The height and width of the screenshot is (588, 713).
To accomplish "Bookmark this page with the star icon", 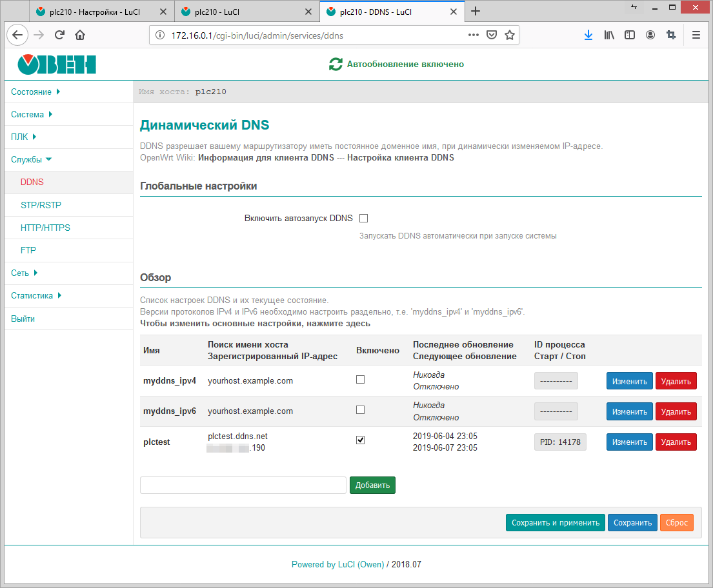I will [x=510, y=35].
